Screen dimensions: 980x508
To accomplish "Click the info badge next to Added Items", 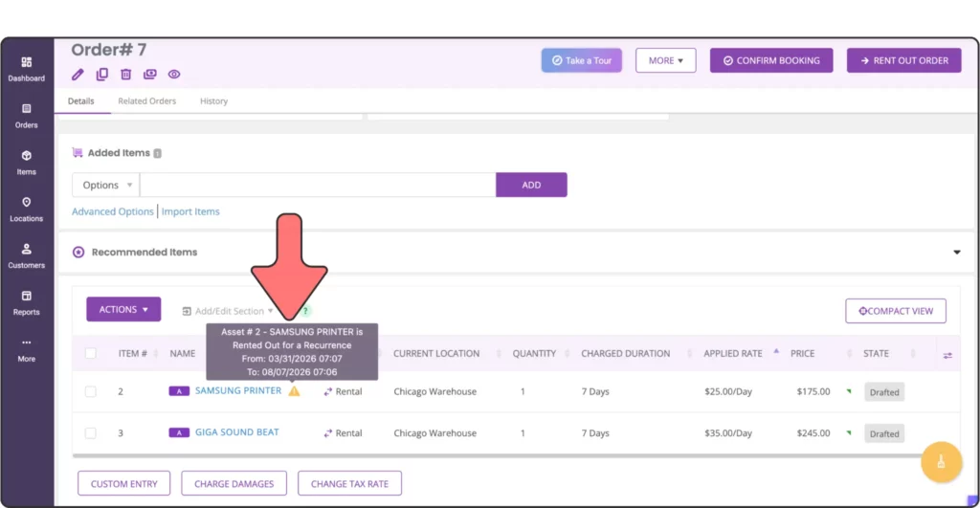I will (158, 153).
